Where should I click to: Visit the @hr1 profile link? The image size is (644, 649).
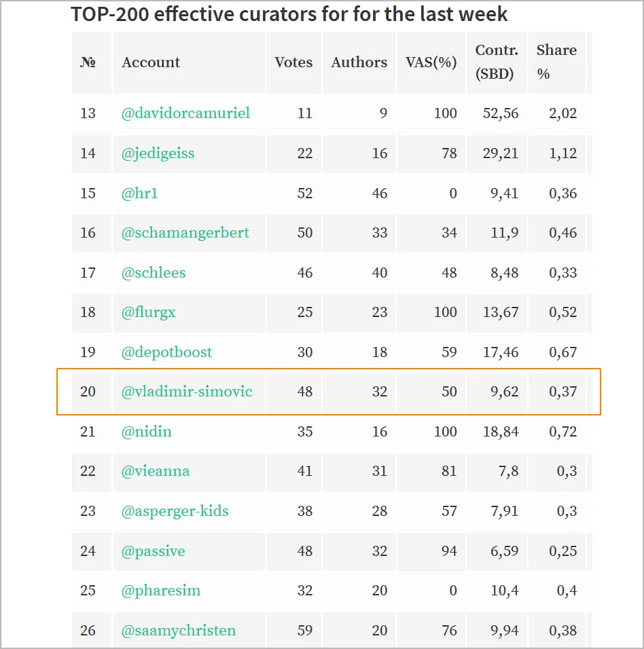139,193
